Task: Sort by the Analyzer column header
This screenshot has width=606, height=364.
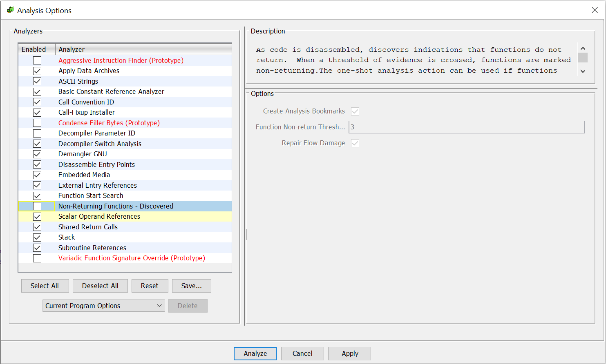Action: [143, 49]
